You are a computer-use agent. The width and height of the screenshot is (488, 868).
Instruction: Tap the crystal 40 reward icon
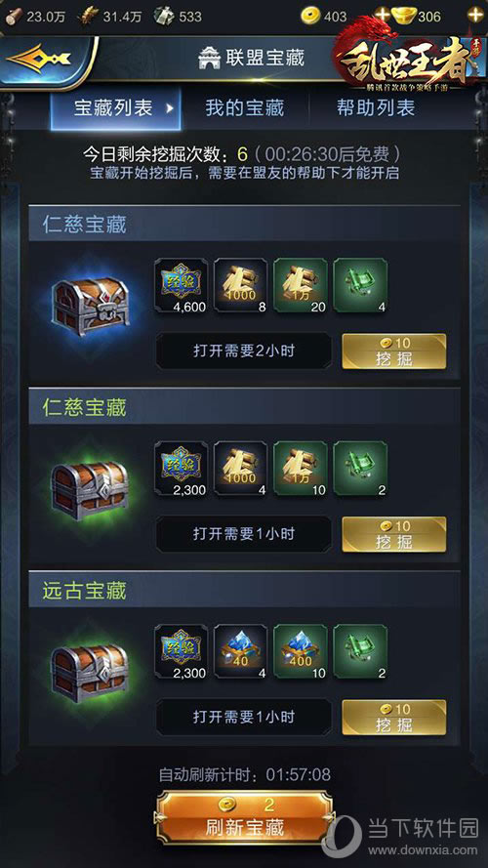(241, 651)
